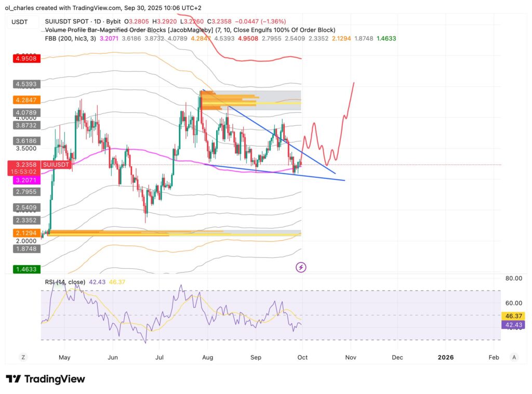Click the red 4.9508 price label
532x394 pixels.
(27, 59)
